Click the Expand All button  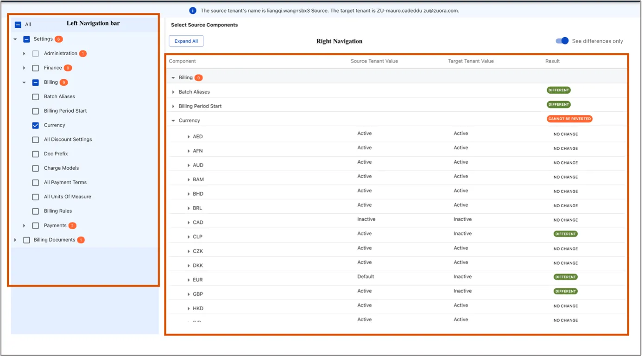coord(186,41)
